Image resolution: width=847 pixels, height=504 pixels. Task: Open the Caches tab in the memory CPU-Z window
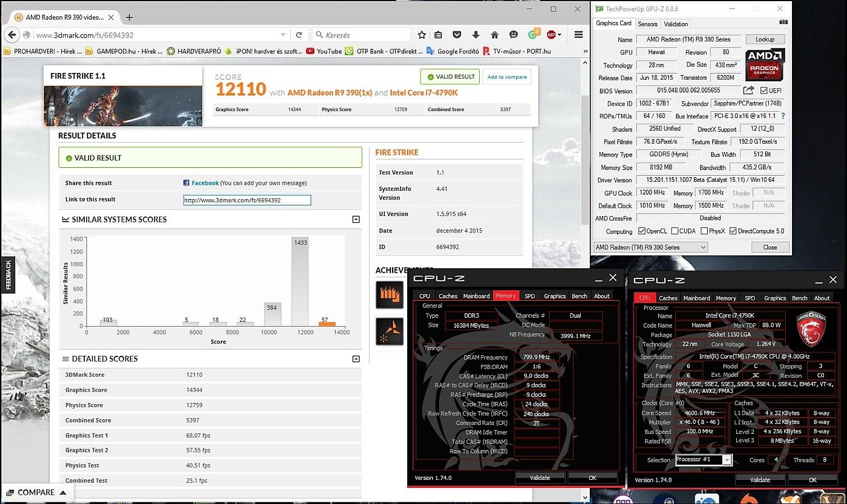pyautogui.click(x=448, y=296)
